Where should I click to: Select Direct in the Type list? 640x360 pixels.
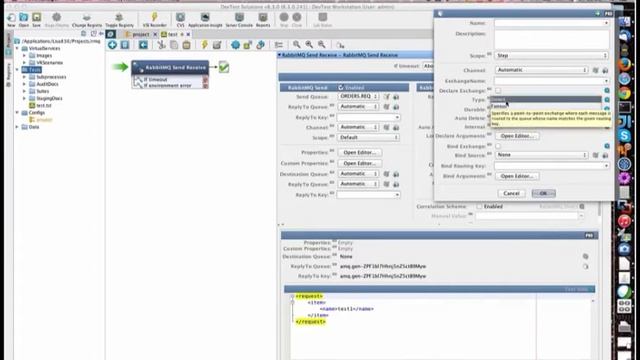545,100
